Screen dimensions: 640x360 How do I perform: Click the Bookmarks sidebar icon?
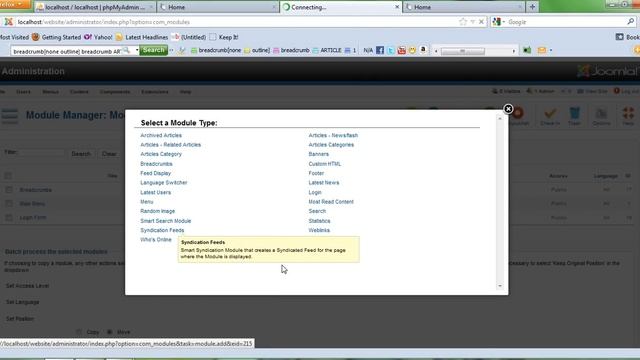pos(619,37)
